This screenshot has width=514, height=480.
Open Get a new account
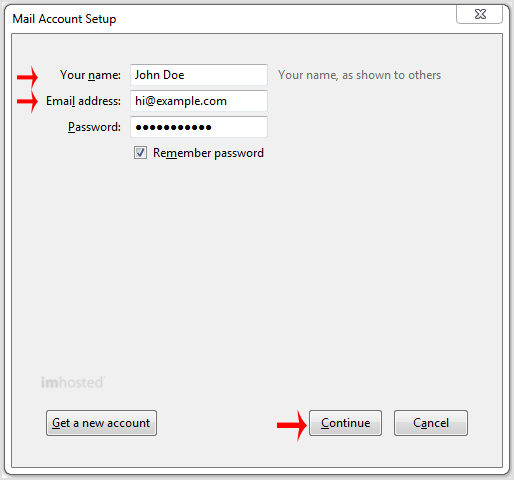point(101,423)
